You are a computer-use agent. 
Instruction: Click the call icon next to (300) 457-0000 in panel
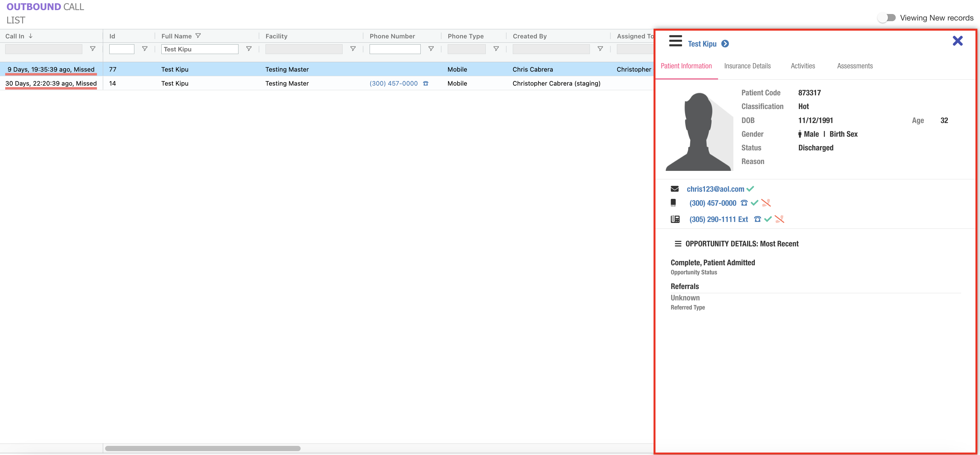coord(744,203)
